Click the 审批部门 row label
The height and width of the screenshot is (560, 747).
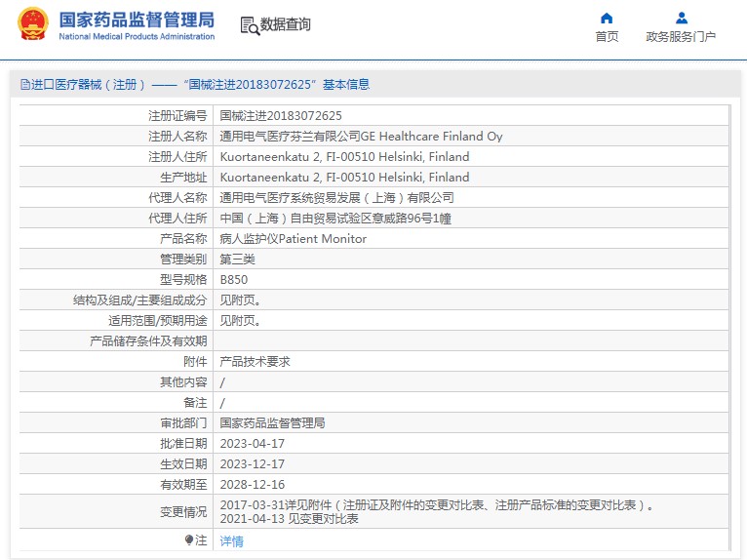pyautogui.click(x=183, y=423)
